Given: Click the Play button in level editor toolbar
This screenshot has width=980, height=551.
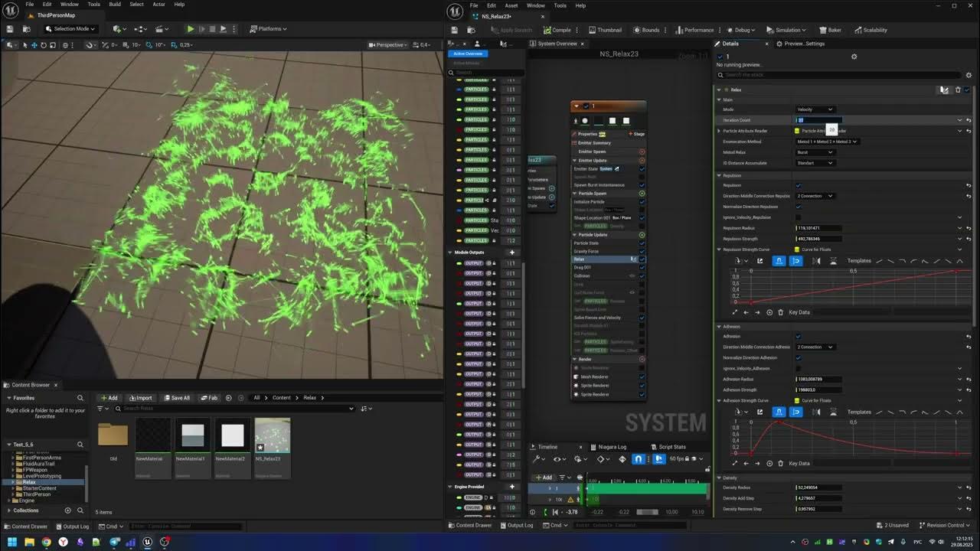Looking at the screenshot, I should pos(191,29).
